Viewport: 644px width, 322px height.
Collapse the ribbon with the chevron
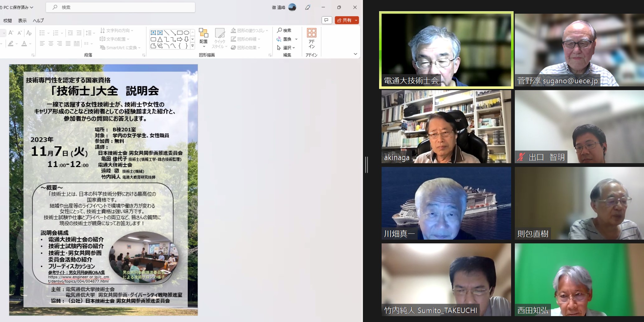click(355, 54)
